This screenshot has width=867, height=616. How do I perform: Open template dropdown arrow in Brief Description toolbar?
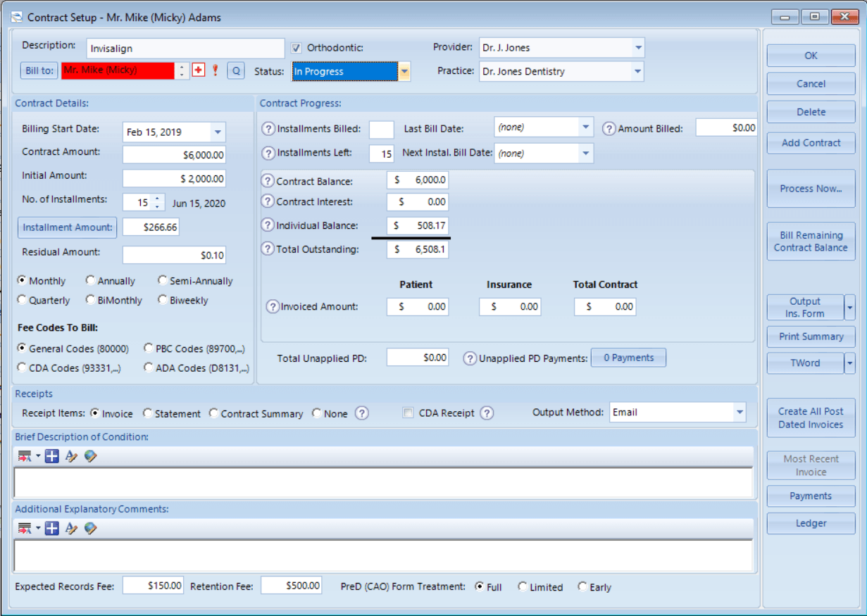click(x=38, y=456)
